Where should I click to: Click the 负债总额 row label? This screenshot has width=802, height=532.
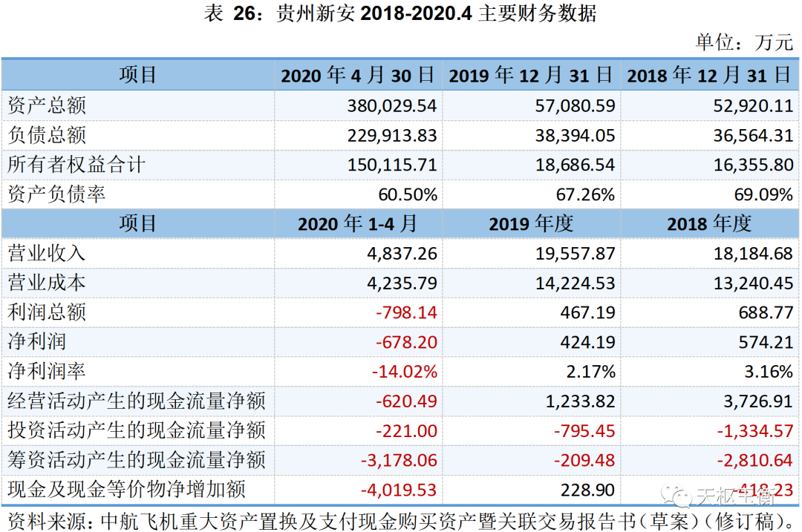coord(47,135)
